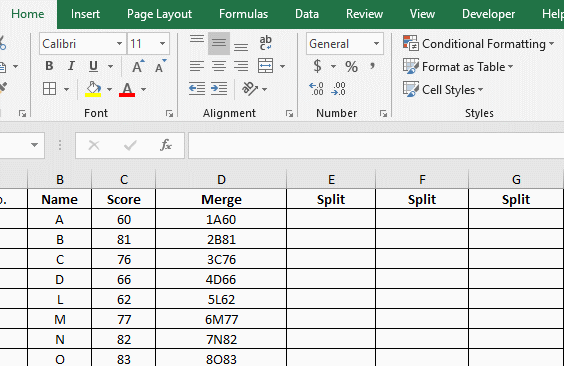Screen dimensions: 564x366
Task: Select Top Align icon
Action: [197, 39]
